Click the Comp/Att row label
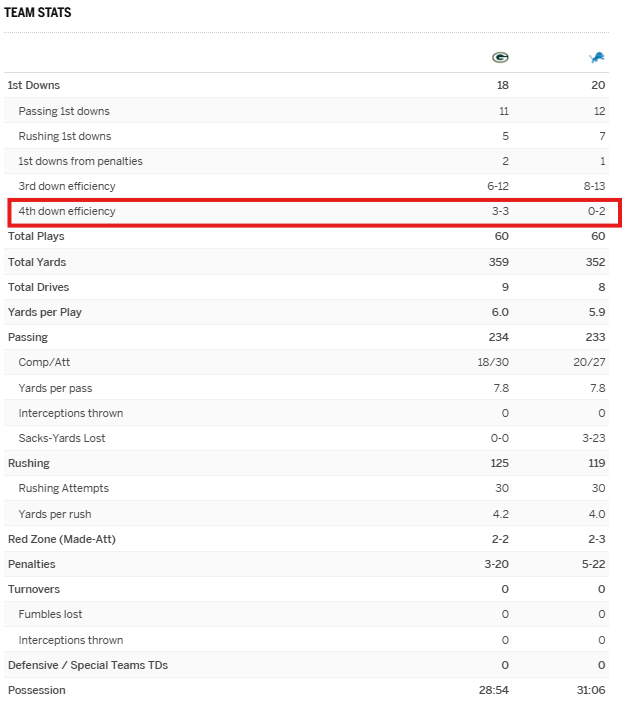The width and height of the screenshot is (623, 710). (46, 363)
